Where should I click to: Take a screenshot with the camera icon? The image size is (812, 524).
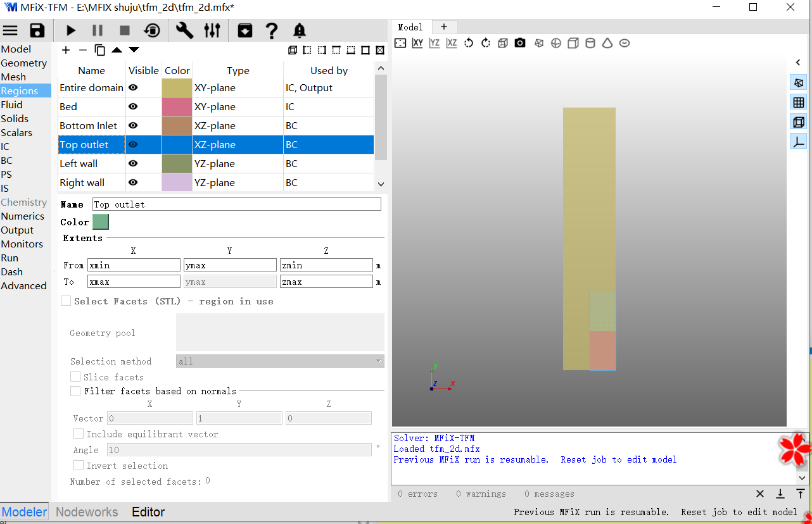520,43
